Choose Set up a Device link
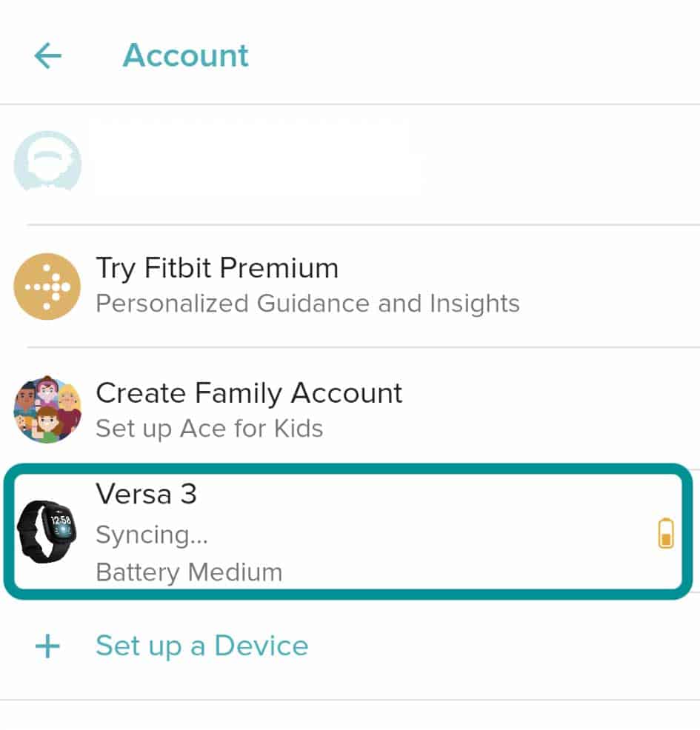The width and height of the screenshot is (700, 730). tap(201, 646)
